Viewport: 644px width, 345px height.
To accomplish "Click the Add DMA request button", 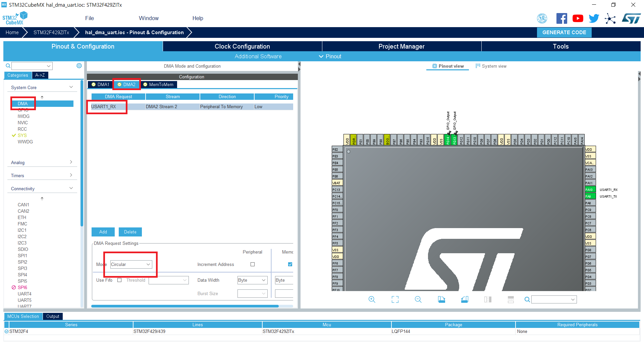I will [x=103, y=232].
